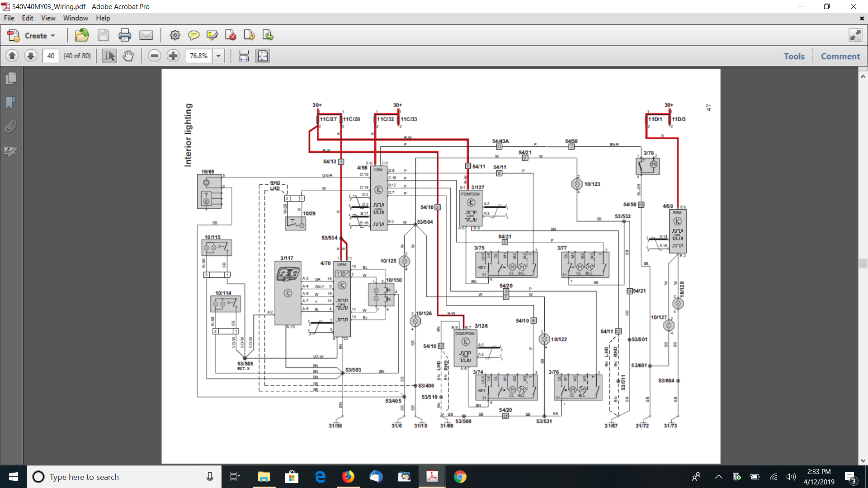Click the Print icon in toolbar
Image resolution: width=868 pixels, height=488 pixels.
125,35
